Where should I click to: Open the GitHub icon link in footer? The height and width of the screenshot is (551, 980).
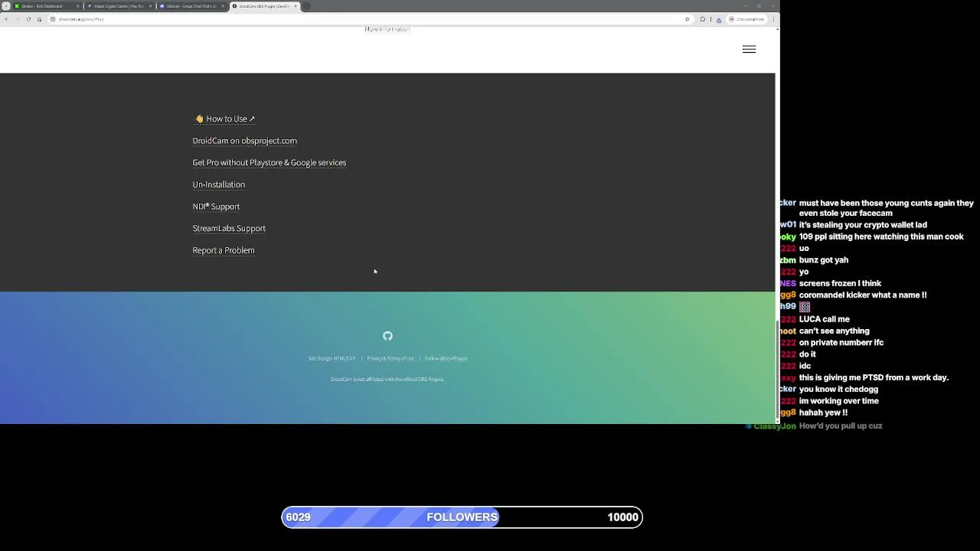click(387, 336)
